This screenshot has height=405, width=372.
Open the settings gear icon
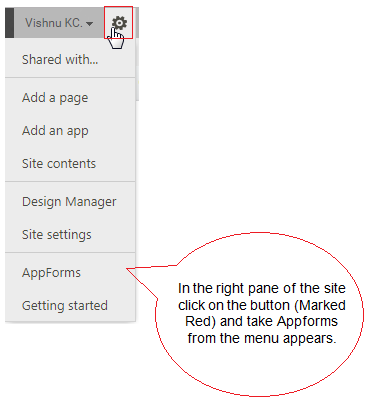tap(119, 23)
